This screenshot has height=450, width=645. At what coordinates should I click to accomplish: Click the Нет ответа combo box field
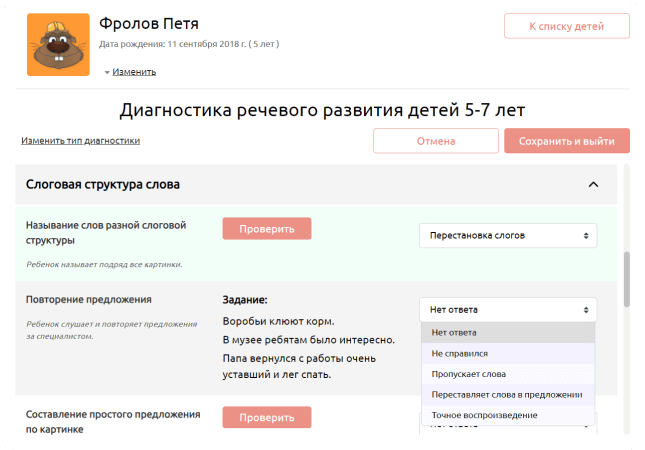(507, 310)
